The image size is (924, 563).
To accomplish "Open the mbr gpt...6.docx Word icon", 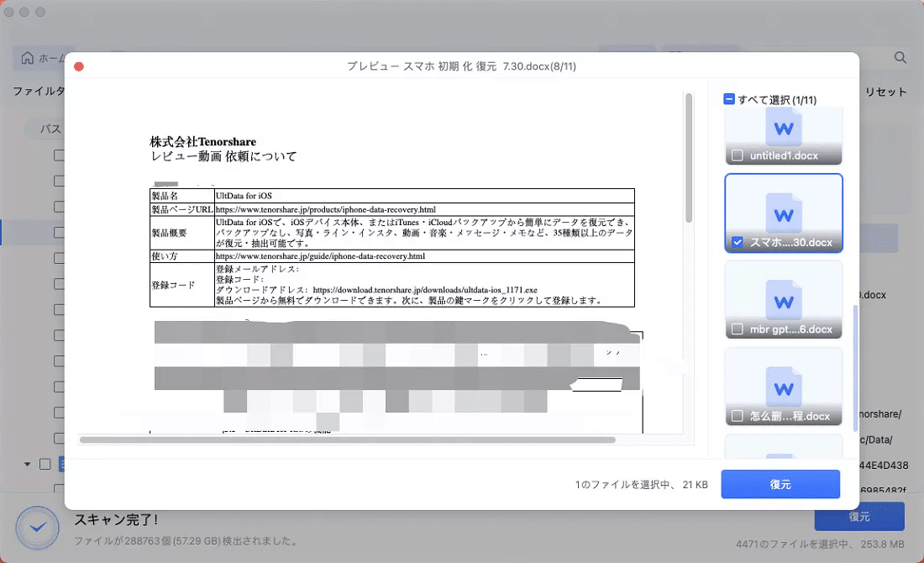I will (x=783, y=300).
